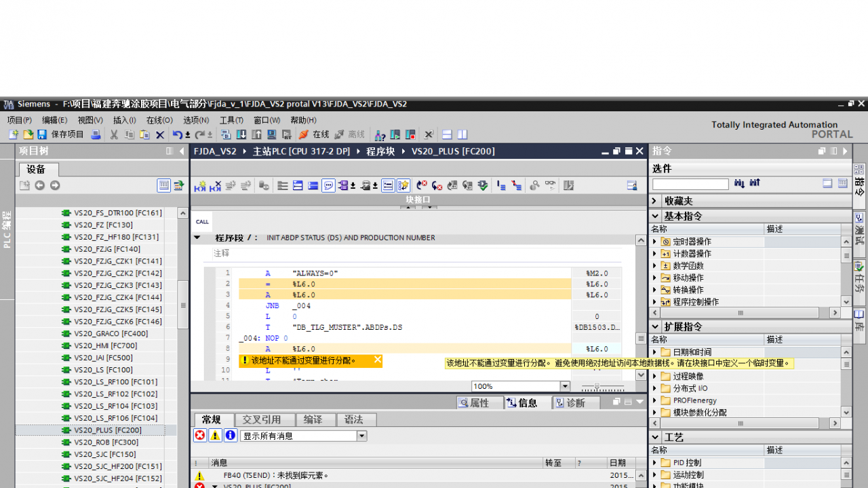Toggle error messages filter icon
Screen dimensions: 868x488
pyautogui.click(x=200, y=436)
